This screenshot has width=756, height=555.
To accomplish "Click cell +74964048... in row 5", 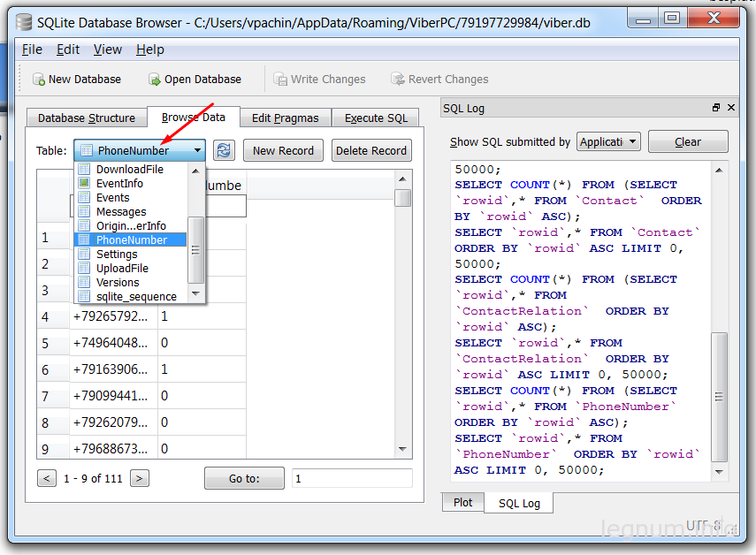I will [114, 343].
